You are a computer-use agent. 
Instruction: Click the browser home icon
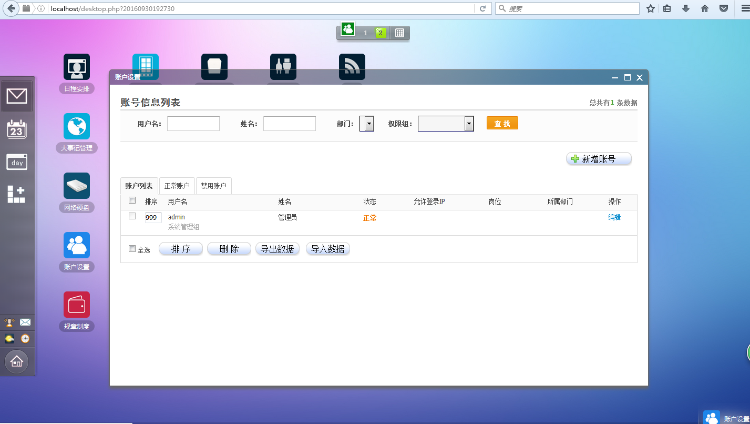(705, 9)
